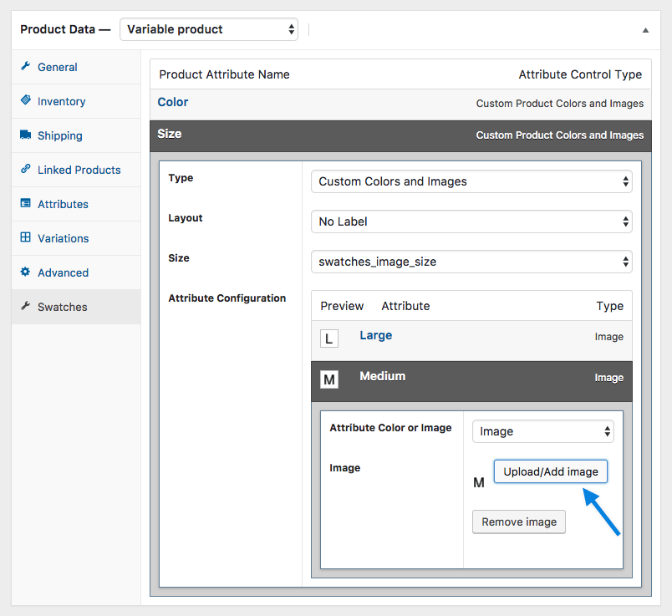Click the Swatches wrench icon
Viewport: 672px width, 616px height.
pos(25,307)
